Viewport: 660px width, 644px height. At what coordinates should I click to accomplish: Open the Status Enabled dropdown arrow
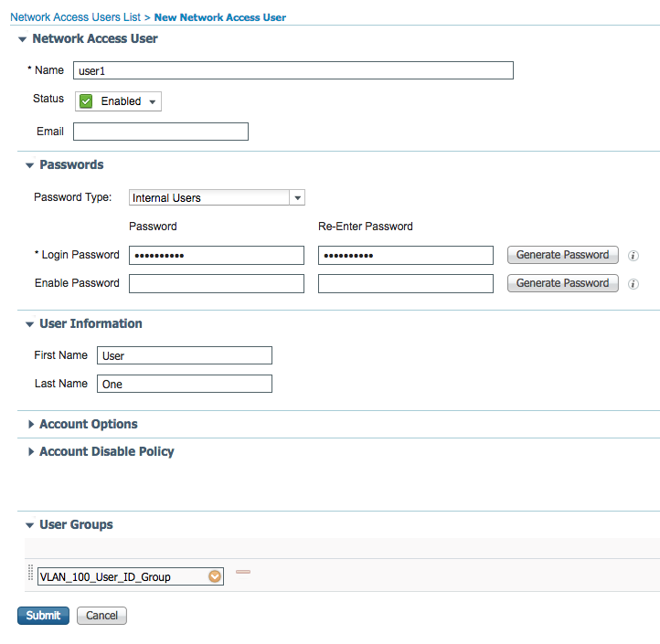click(152, 101)
